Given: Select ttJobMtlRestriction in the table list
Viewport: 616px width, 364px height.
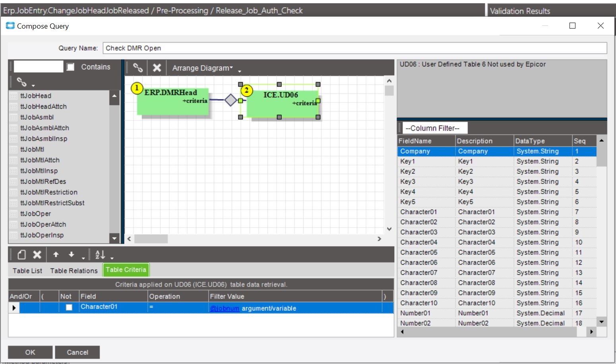Looking at the screenshot, I should tap(49, 192).
